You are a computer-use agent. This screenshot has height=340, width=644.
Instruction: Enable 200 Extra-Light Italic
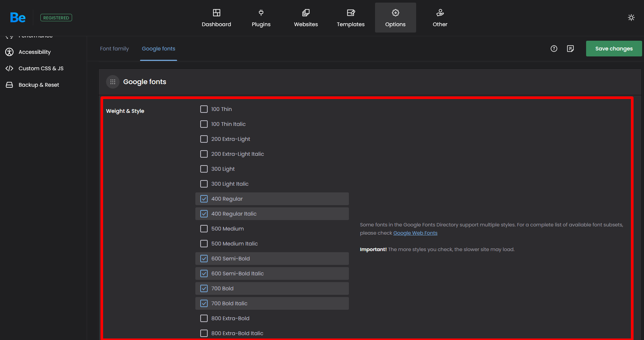pos(204,154)
